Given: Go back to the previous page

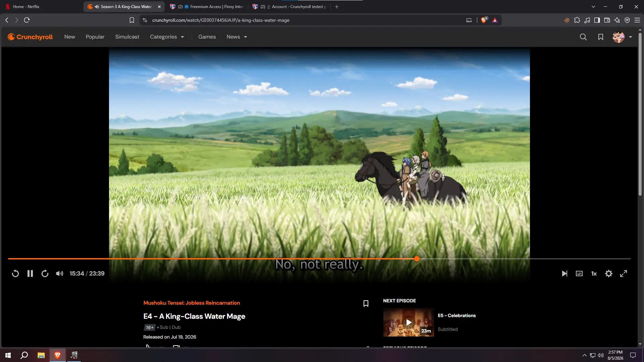Looking at the screenshot, I should point(7,20).
